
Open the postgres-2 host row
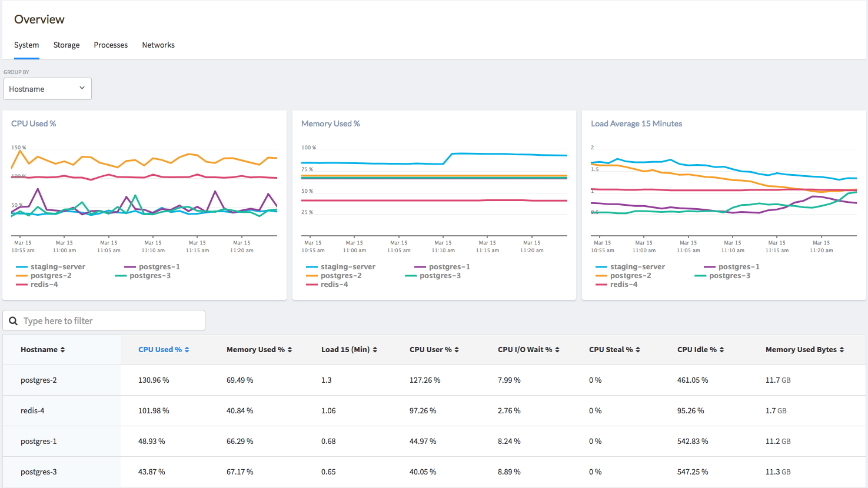pyautogui.click(x=39, y=380)
